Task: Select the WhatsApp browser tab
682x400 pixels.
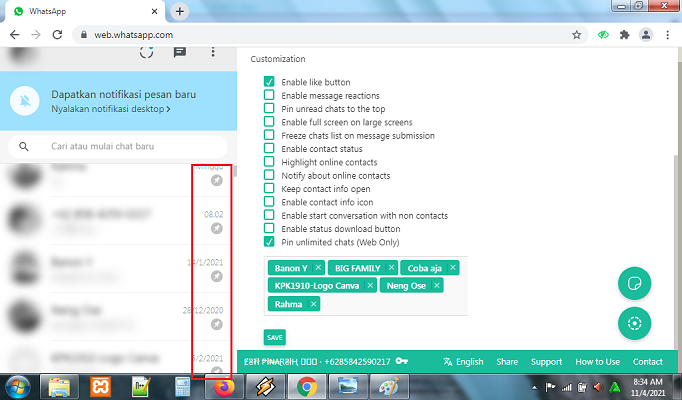Action: [83, 11]
